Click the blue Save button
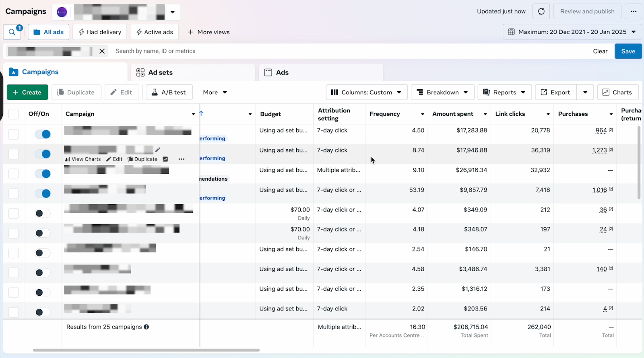 [x=628, y=51]
